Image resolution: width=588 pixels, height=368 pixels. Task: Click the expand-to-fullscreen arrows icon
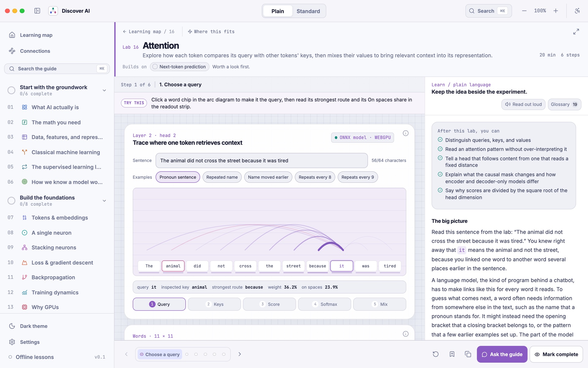pos(576,32)
